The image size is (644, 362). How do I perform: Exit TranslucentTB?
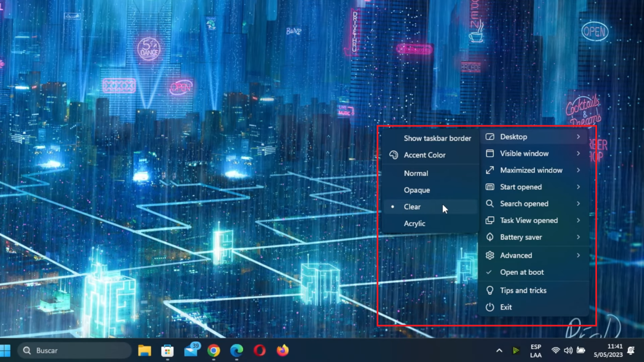(506, 307)
